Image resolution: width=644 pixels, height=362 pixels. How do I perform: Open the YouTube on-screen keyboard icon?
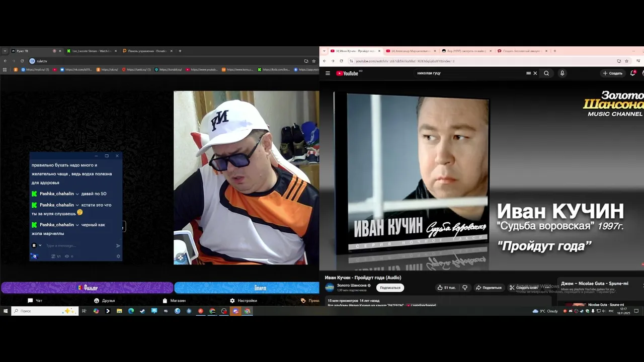[x=528, y=73]
